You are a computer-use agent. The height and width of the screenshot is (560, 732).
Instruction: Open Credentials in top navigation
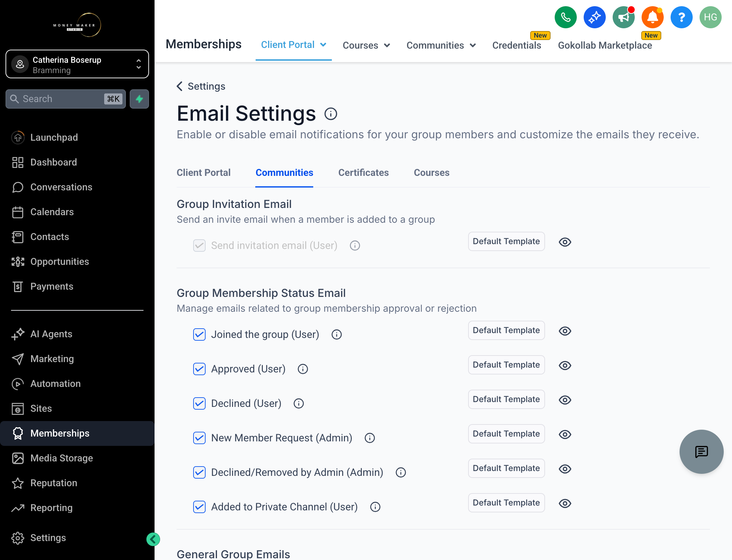516,45
